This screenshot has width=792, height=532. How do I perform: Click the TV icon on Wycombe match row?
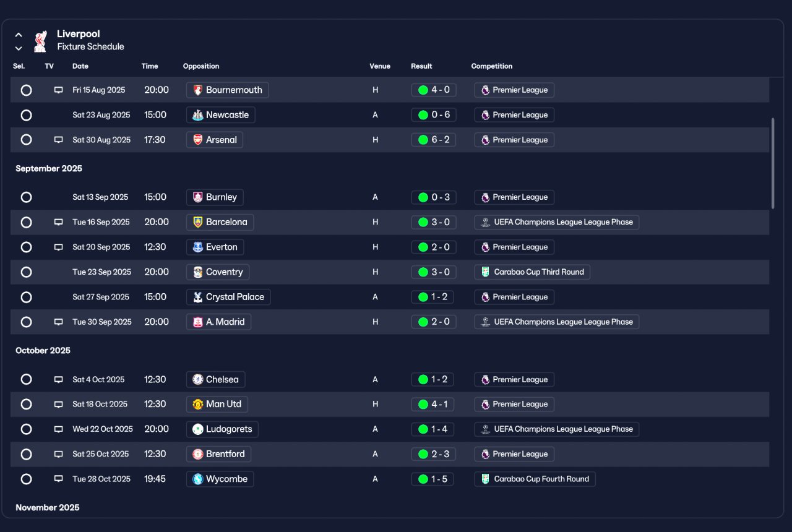pos(59,479)
